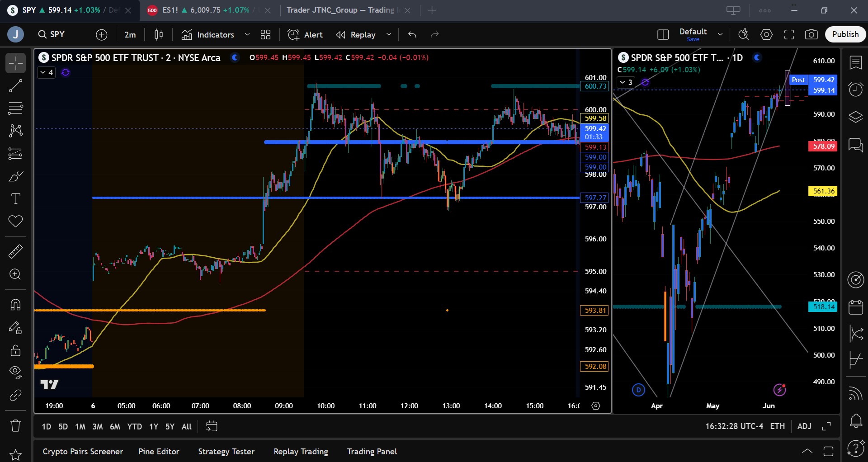Open the chart patterns tool group
This screenshot has height=462, width=868.
[x=15, y=131]
